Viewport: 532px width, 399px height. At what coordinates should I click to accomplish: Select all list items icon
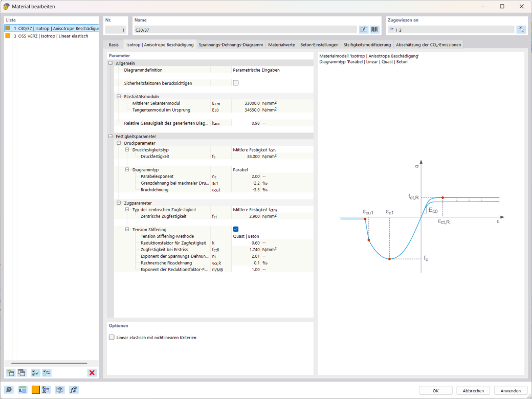coord(35,372)
